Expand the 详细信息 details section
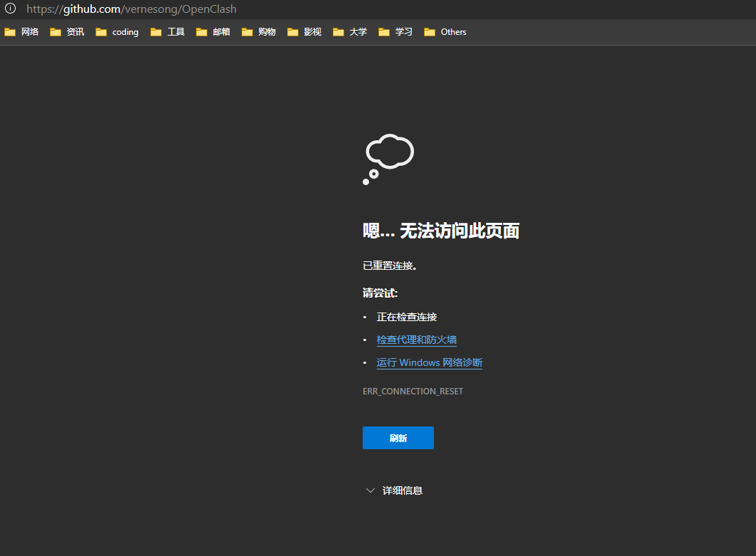The image size is (756, 556). coord(370,490)
